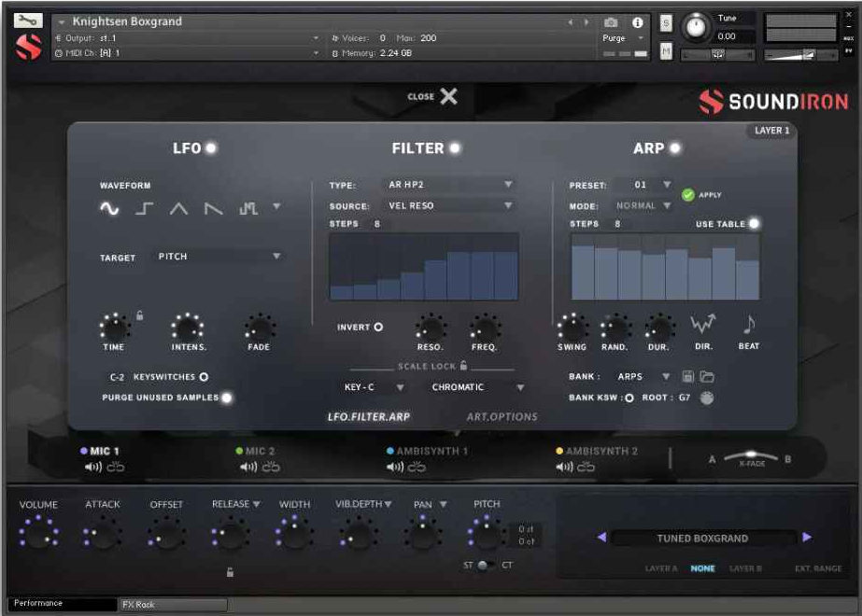Screen dimensions: 862x616
Task: Click the arpeggiator beat note icon
Action: [748, 325]
